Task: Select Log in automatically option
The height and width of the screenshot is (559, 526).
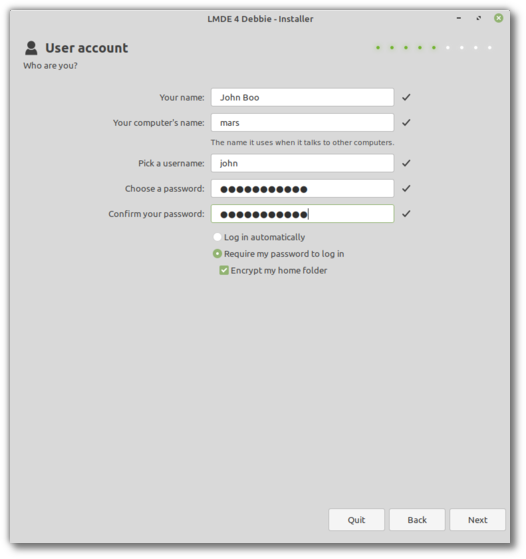Action: [x=217, y=237]
